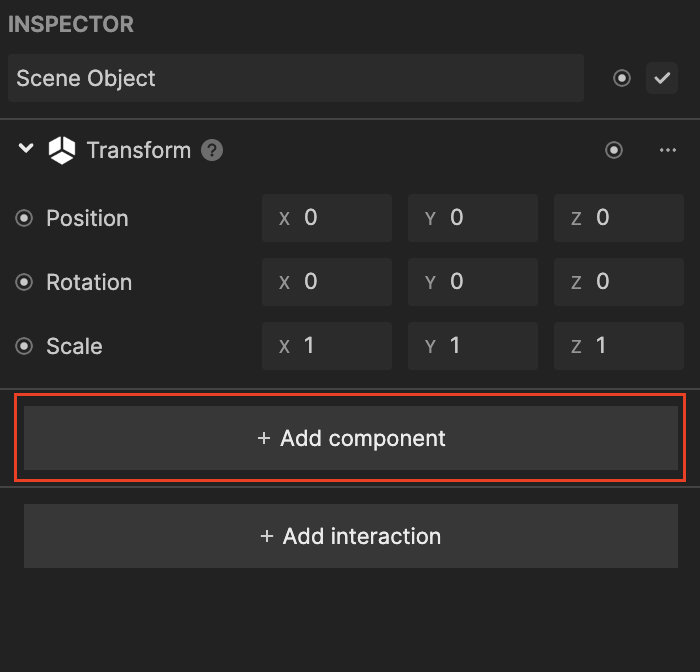Click the Add interaction button
This screenshot has height=672, width=700.
(x=351, y=536)
